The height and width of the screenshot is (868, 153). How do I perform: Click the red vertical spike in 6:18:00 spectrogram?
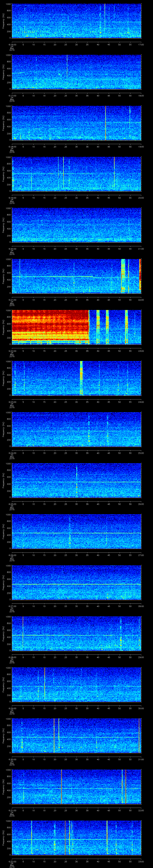coord(106,123)
